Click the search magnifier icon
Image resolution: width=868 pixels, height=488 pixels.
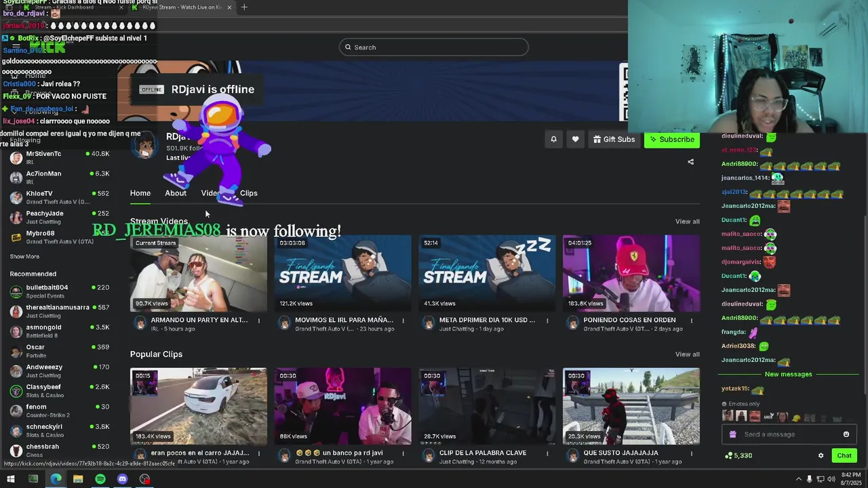pyautogui.click(x=348, y=47)
